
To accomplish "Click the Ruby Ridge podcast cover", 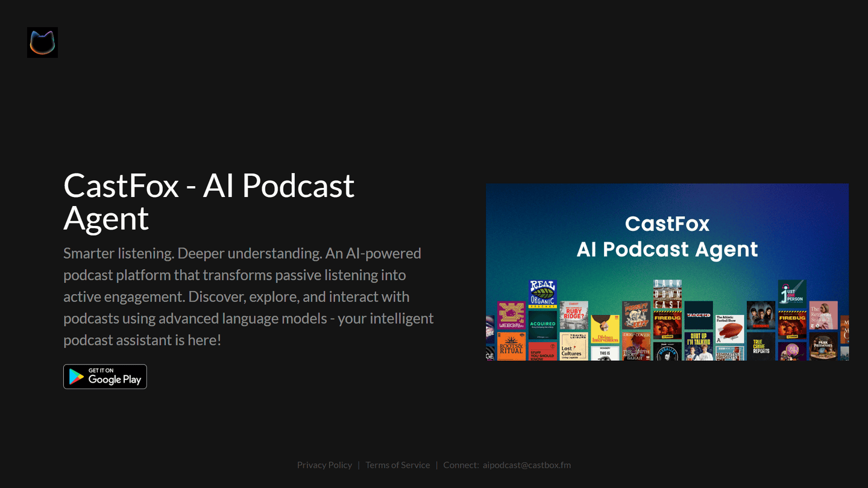I will 573,316.
